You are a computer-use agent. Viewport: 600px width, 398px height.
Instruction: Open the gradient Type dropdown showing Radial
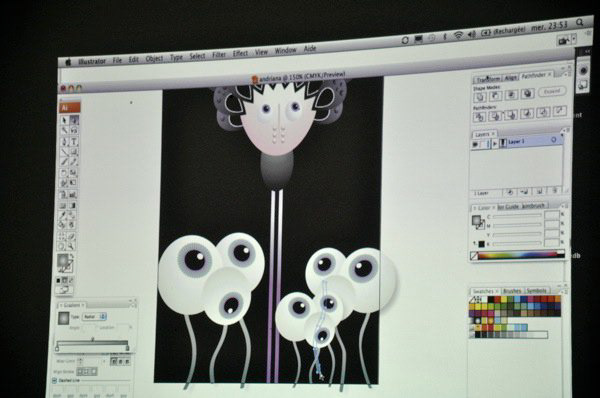[x=94, y=317]
